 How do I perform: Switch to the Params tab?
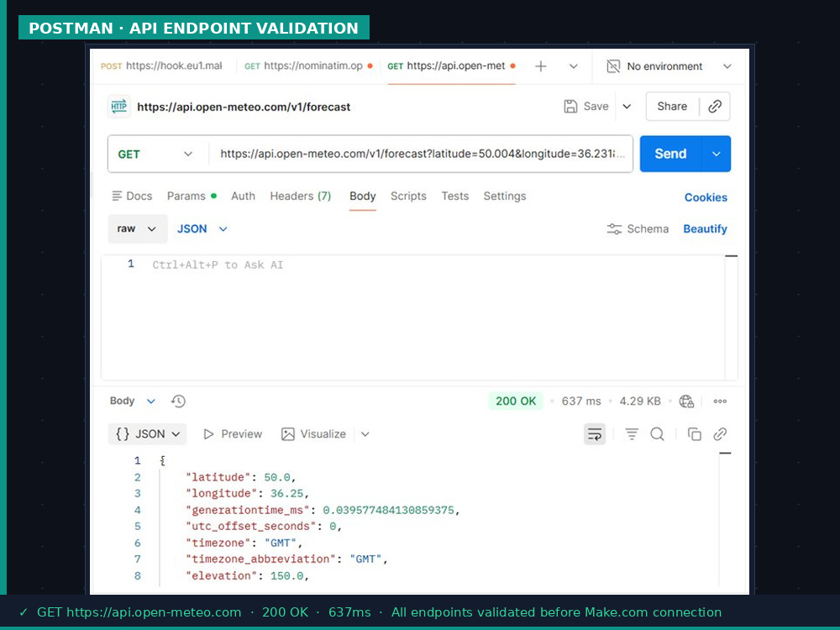192,196
